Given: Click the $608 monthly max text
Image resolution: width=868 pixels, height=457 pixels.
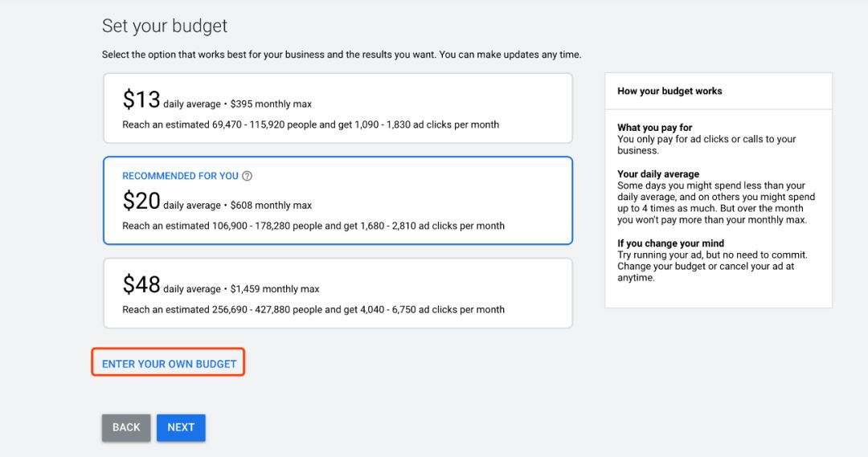Looking at the screenshot, I should [271, 206].
